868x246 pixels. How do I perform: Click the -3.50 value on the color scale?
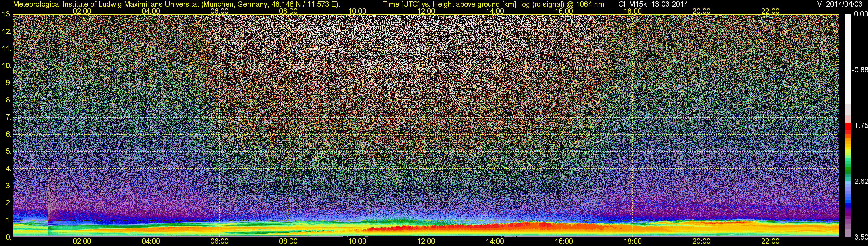860,237
